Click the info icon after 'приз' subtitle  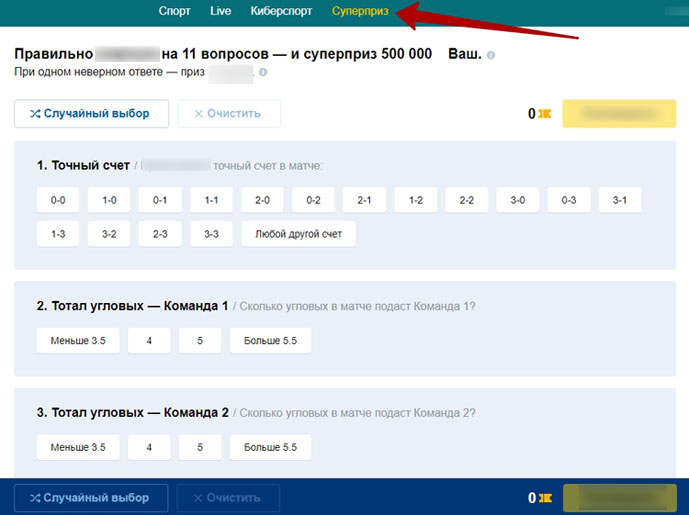[x=263, y=72]
